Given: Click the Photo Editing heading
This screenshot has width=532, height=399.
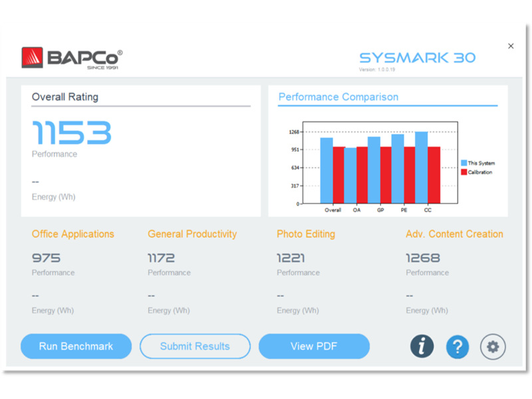Looking at the screenshot, I should click(x=306, y=234).
